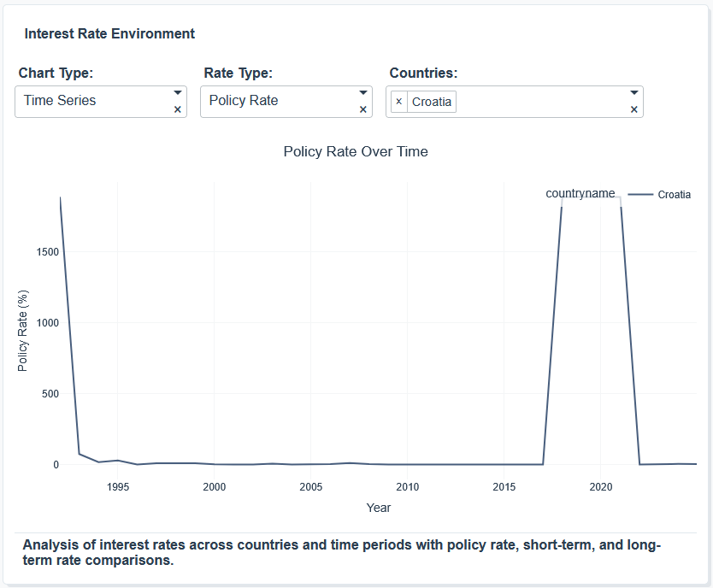The height and width of the screenshot is (588, 713).
Task: Click the Interest Rate Environment heading
Action: coord(109,34)
